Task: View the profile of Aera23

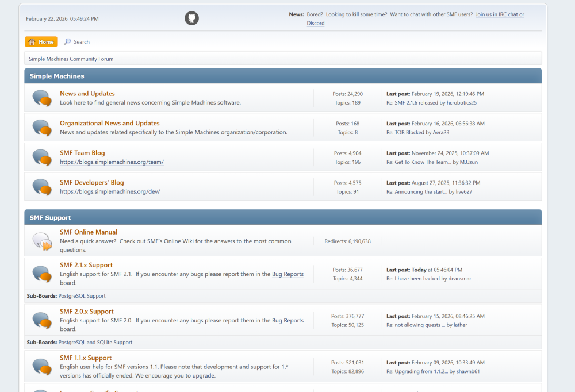Action: tap(441, 132)
